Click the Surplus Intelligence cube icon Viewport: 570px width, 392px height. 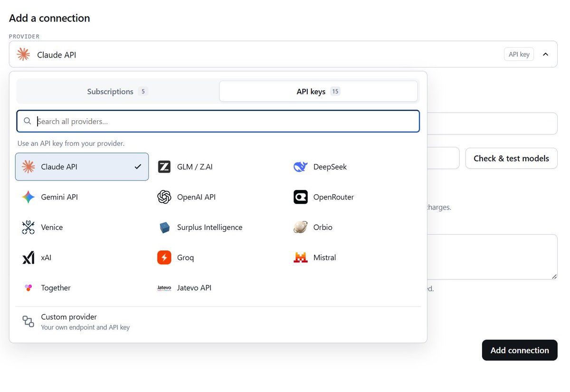click(164, 228)
